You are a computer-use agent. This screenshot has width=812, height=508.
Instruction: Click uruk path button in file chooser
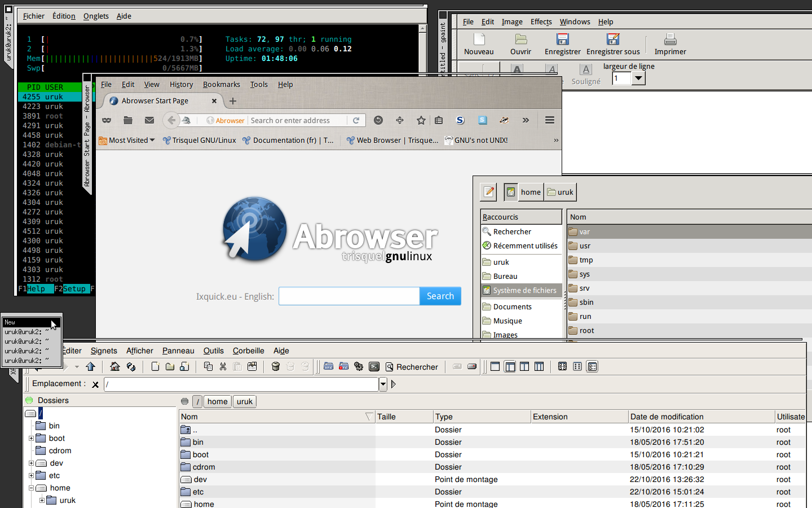(x=561, y=192)
